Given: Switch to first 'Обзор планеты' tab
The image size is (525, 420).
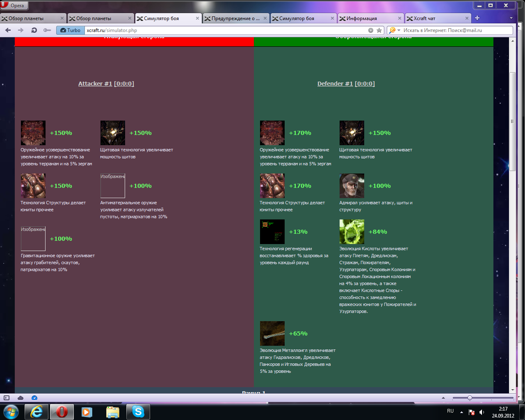Looking at the screenshot, I should point(32,18).
